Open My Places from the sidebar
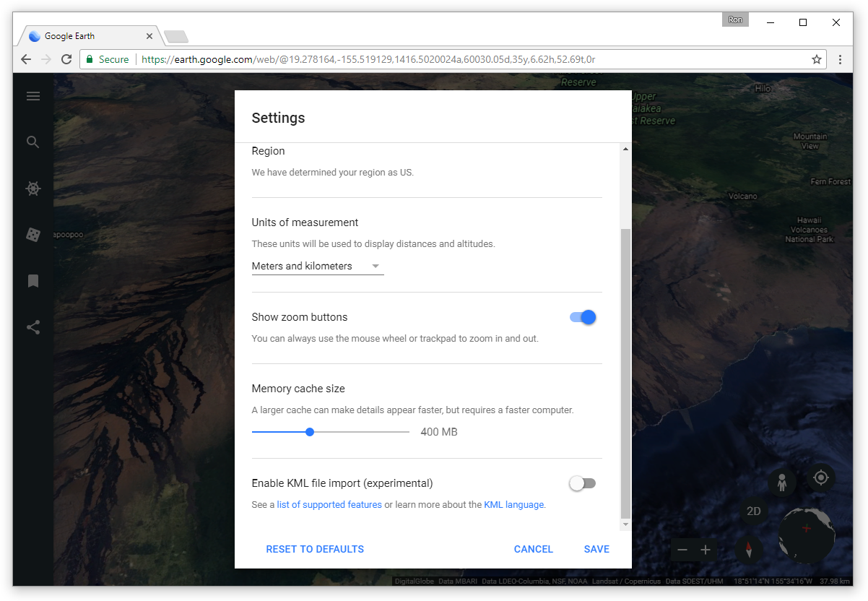Screen dimensions: 868x601 [x=32, y=280]
